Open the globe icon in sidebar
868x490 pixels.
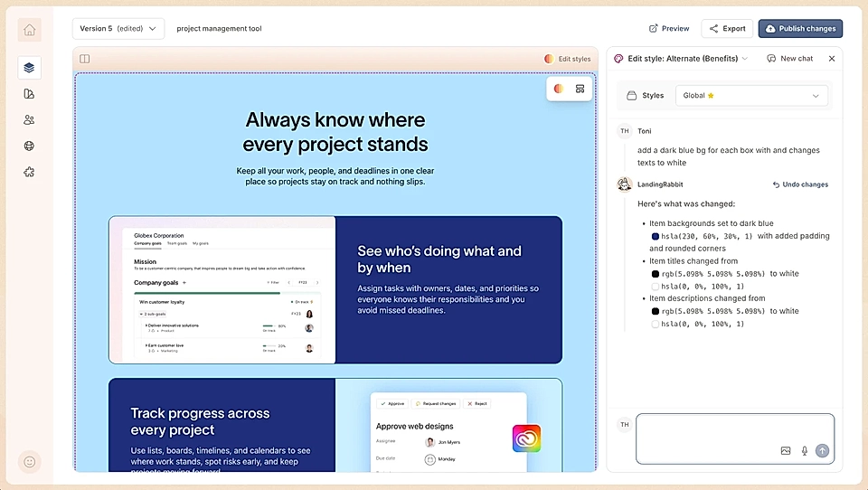[29, 146]
